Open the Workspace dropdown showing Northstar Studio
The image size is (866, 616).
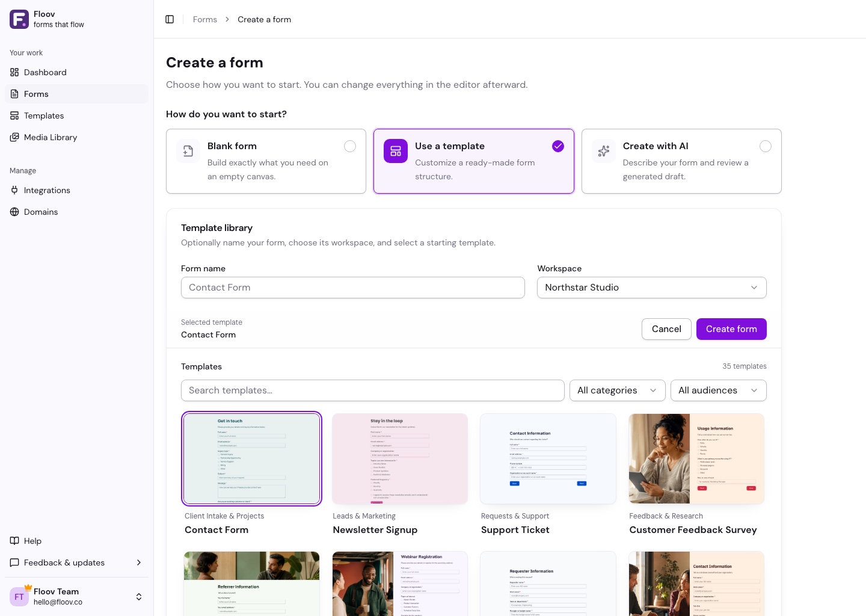(652, 288)
